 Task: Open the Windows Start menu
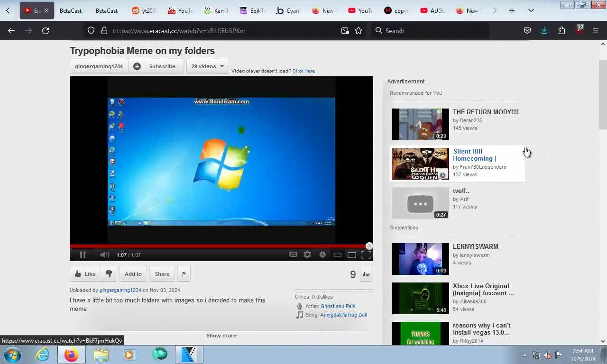coord(12,355)
